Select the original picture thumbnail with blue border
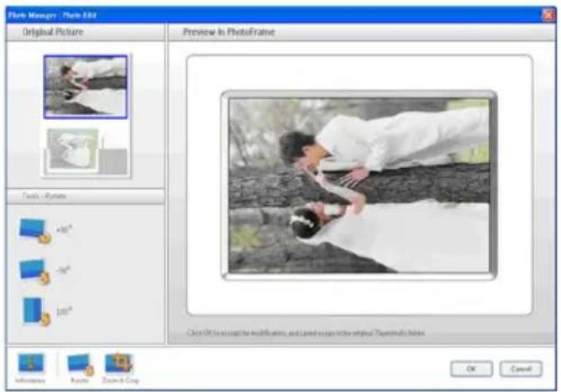Viewport: 561px width, 392px height. coord(85,86)
